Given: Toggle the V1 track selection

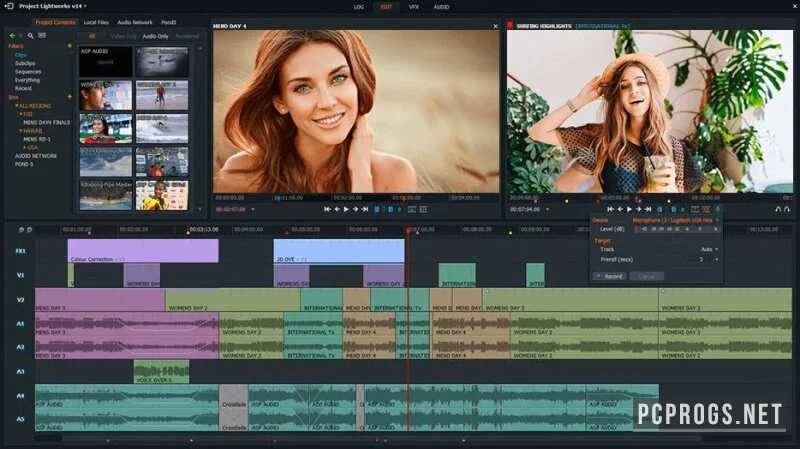Looking at the screenshot, I should (x=20, y=275).
